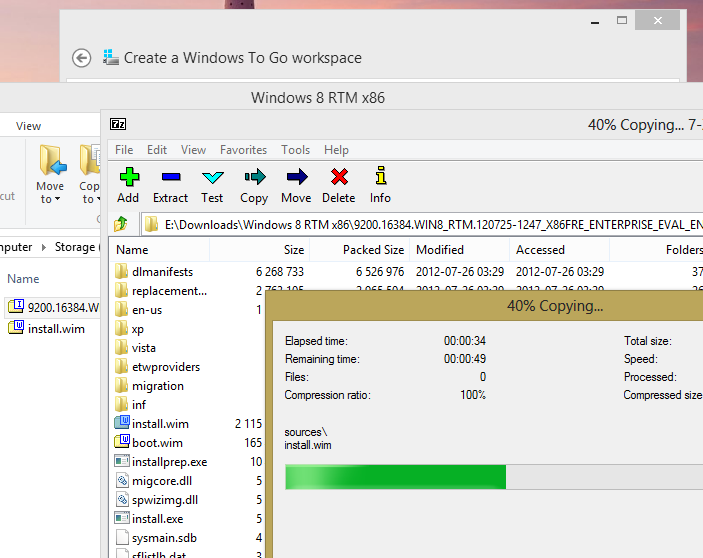Sort by Folders column header
Screen dimensions: 703x558
[656, 250]
